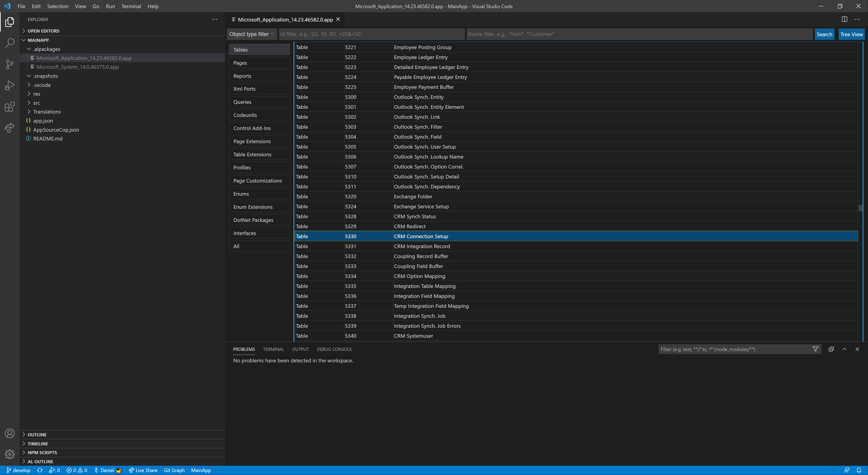Click the Search button
The height and width of the screenshot is (475, 868).
pos(824,34)
